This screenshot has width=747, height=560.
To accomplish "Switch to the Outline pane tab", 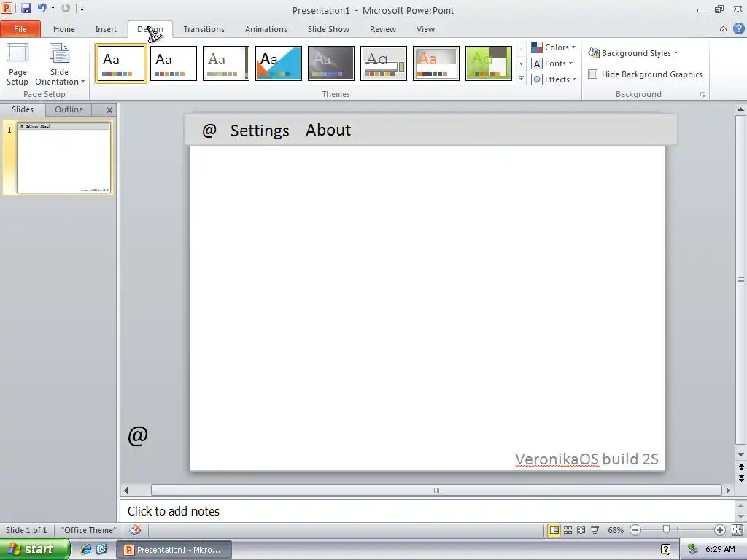I will 69,109.
